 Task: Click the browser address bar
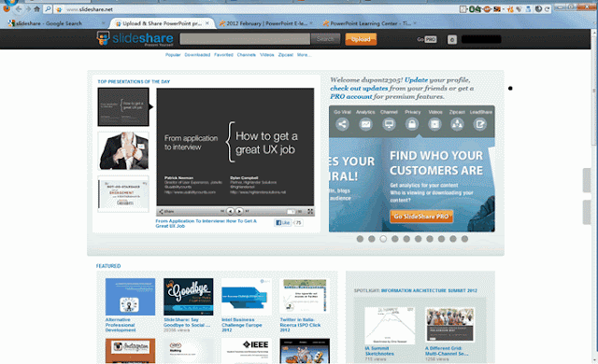[255, 9]
